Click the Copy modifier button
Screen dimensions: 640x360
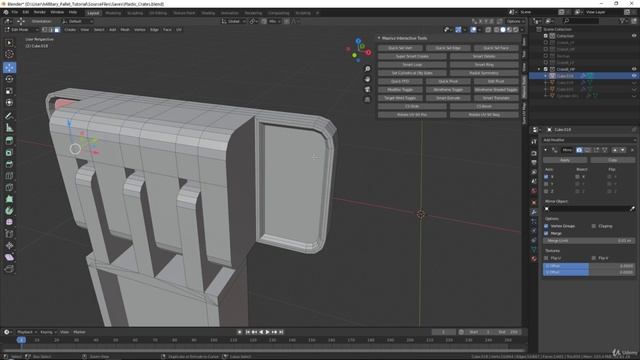coord(613,160)
